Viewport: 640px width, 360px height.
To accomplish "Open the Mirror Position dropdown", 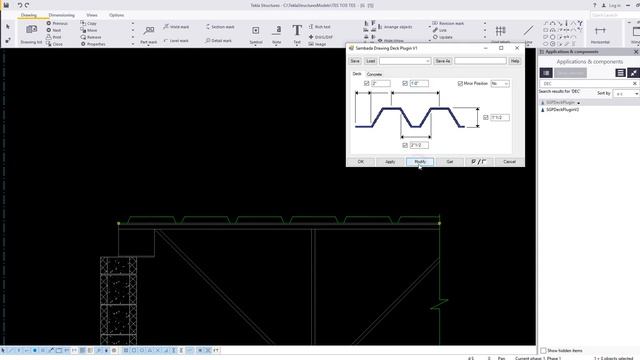I will 500,83.
